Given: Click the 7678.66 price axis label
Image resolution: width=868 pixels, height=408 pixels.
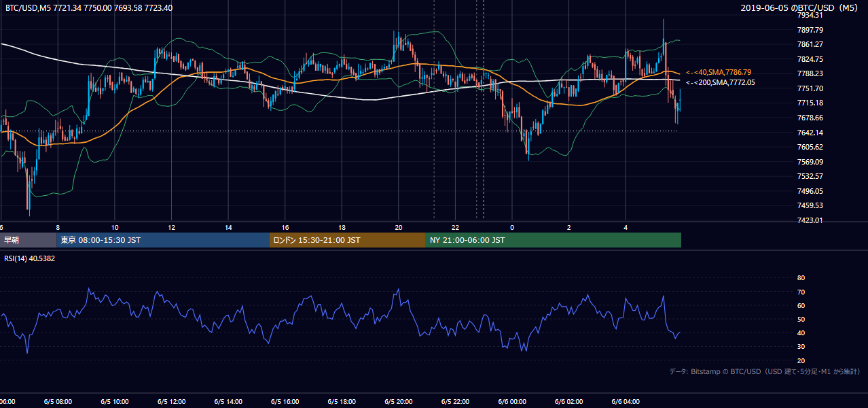Looking at the screenshot, I should (x=811, y=118).
